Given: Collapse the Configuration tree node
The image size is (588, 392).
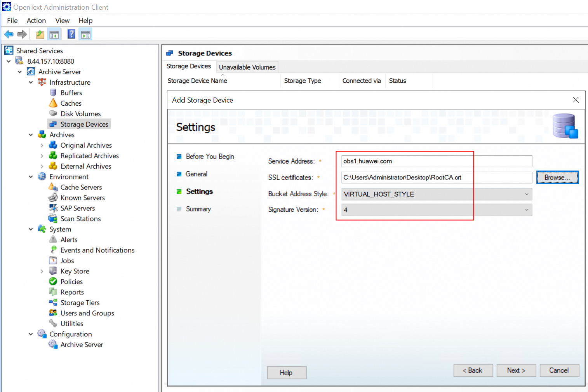Looking at the screenshot, I should (31, 334).
